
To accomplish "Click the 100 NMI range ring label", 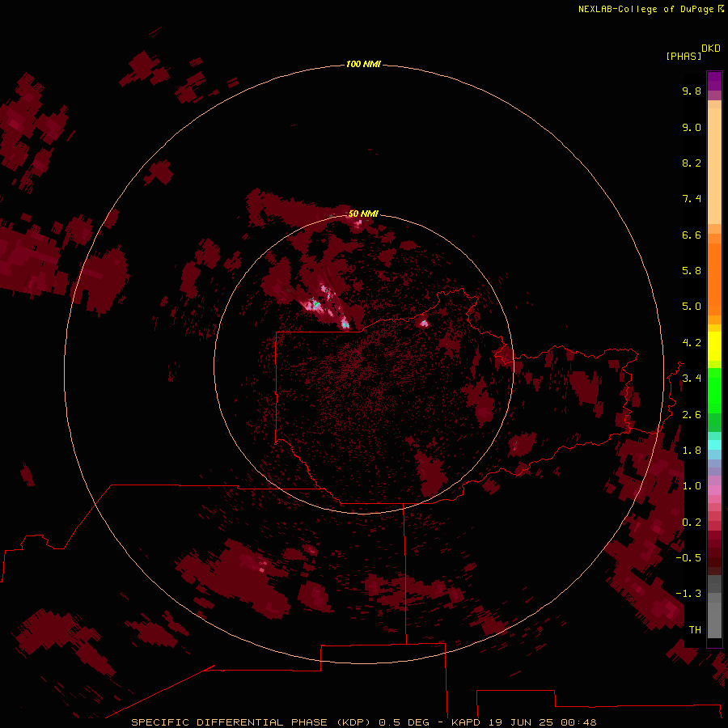I will tap(363, 64).
